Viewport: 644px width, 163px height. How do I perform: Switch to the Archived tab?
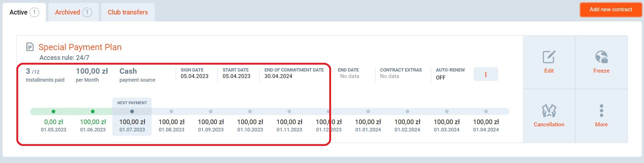point(73,12)
